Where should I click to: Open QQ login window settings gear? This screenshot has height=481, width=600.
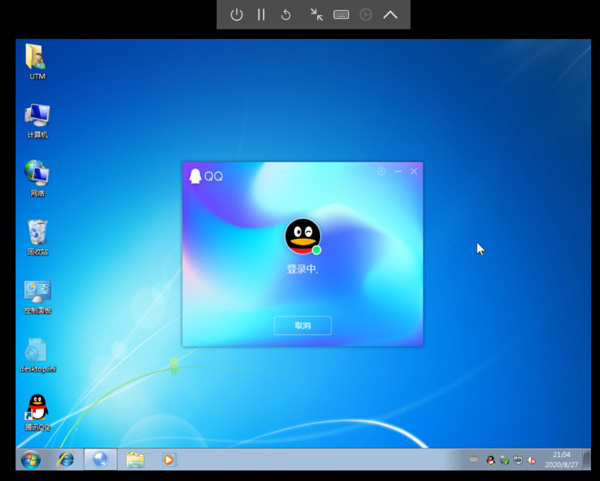[x=381, y=171]
